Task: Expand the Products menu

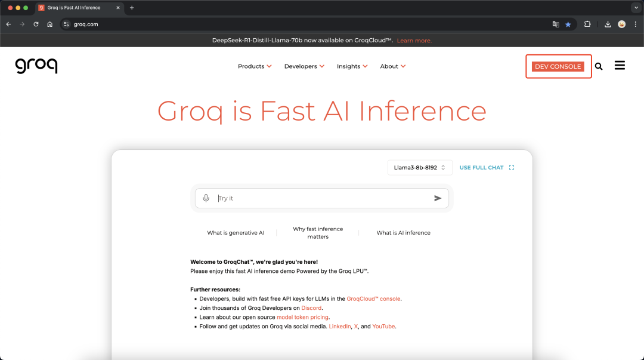Action: pyautogui.click(x=255, y=66)
